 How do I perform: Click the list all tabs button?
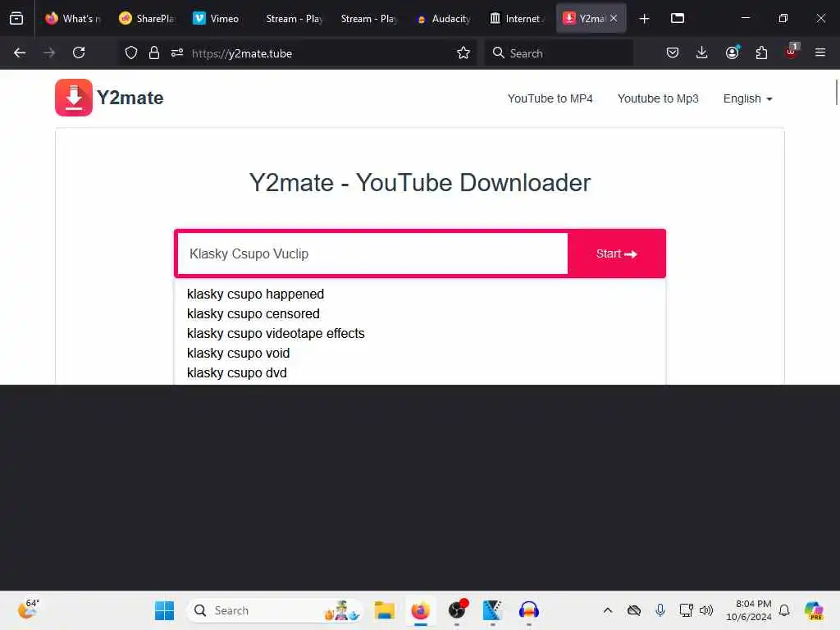(678, 19)
